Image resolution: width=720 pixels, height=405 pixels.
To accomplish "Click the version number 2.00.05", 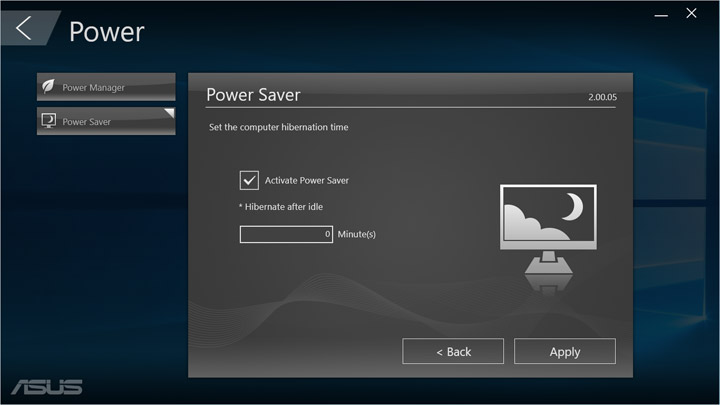I will [602, 97].
